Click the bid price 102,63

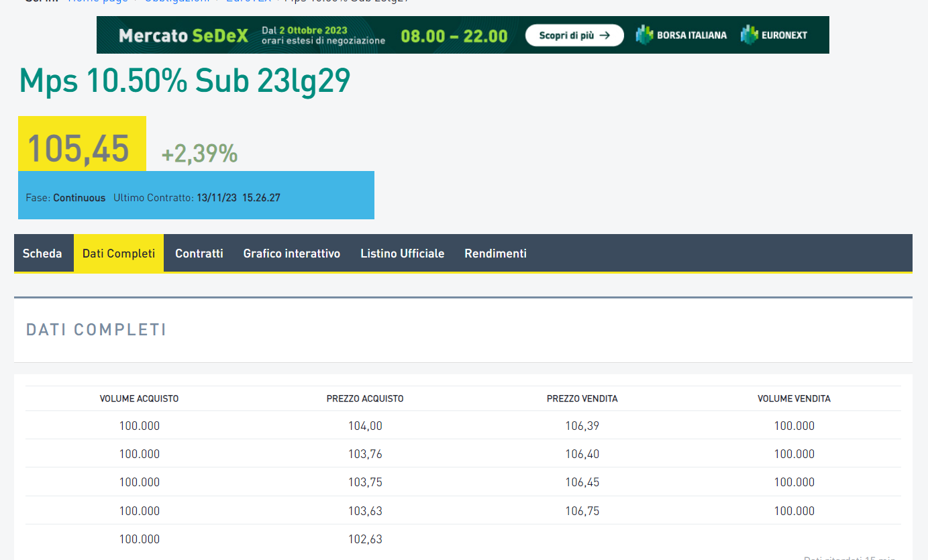[x=365, y=539]
